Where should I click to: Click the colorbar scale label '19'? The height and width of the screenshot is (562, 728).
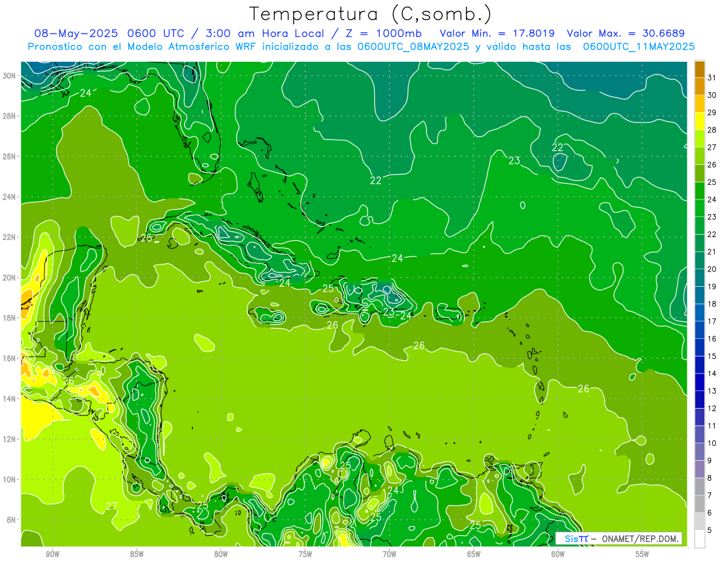click(x=712, y=287)
